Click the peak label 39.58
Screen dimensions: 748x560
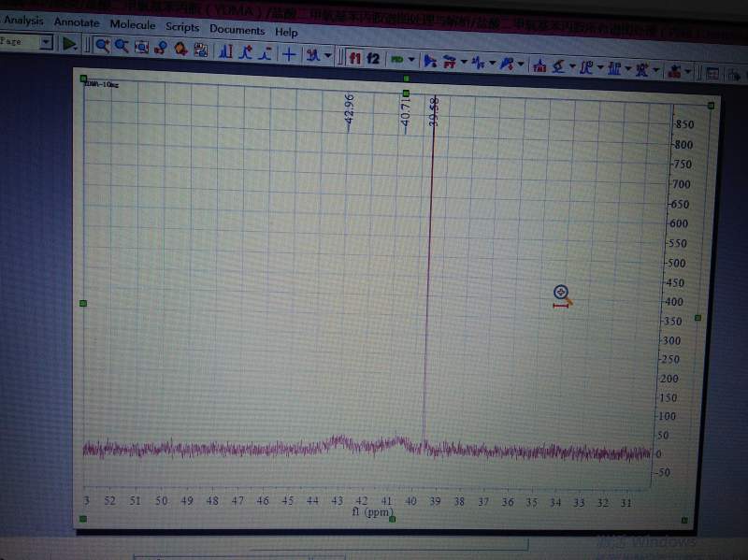point(433,111)
